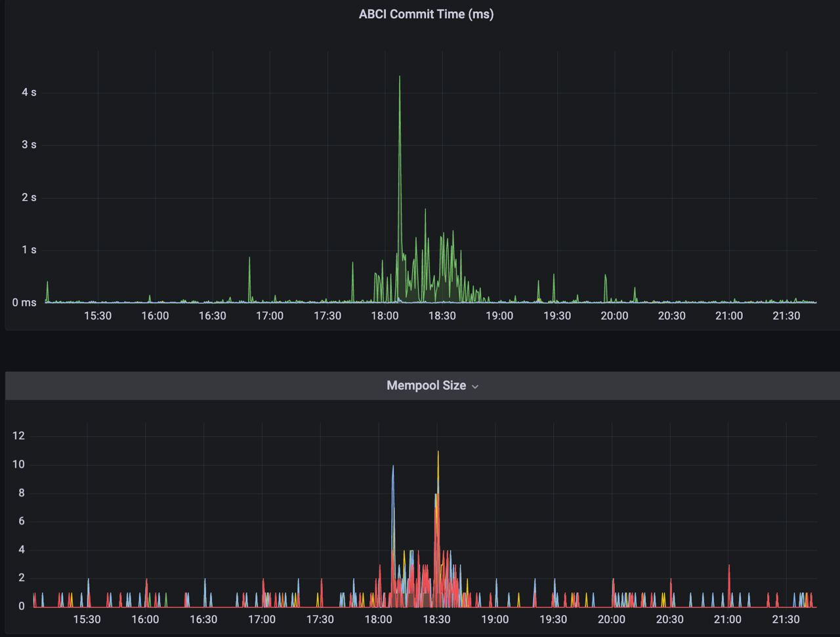The image size is (840, 637).
Task: Click the 4 s peak of the green commit time line
Action: 400,78
